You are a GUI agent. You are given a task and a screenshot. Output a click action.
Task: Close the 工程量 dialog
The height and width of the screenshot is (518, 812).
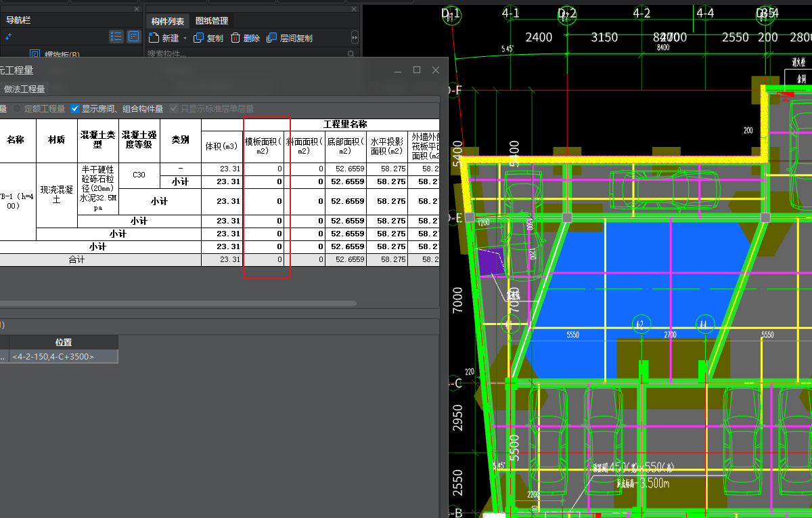coord(436,70)
